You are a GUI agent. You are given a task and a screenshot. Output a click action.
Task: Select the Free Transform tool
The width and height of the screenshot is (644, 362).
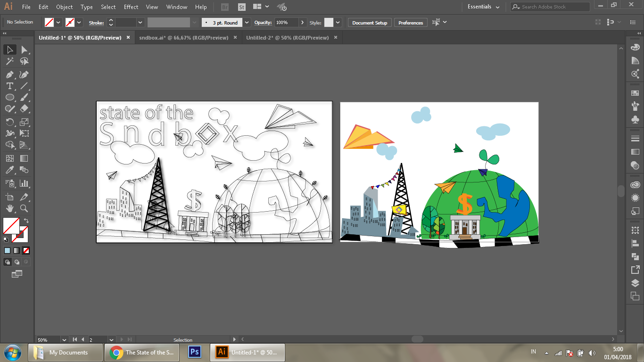coord(24,133)
